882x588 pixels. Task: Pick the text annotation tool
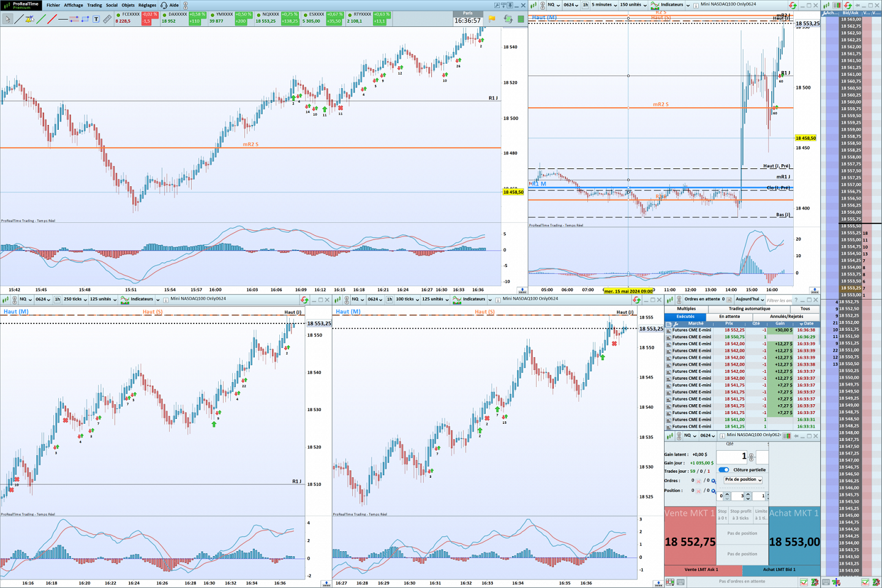pyautogui.click(x=96, y=20)
